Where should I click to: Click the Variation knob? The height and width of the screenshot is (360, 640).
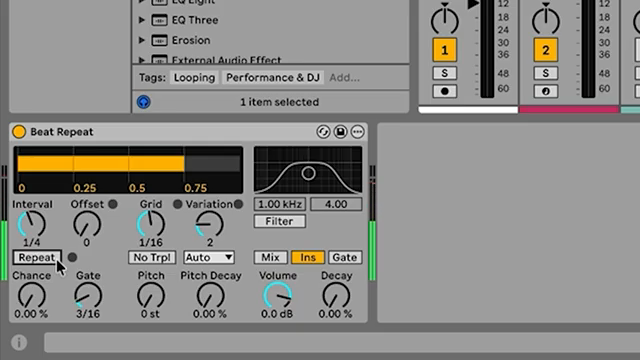pyautogui.click(x=209, y=224)
